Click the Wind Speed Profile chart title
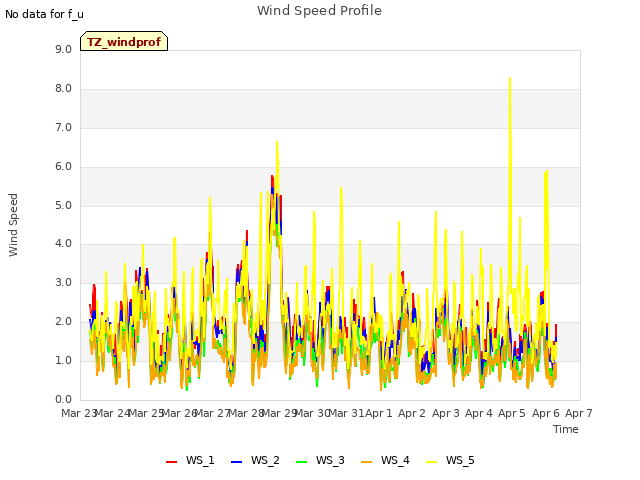Image resolution: width=640 pixels, height=480 pixels. (319, 11)
